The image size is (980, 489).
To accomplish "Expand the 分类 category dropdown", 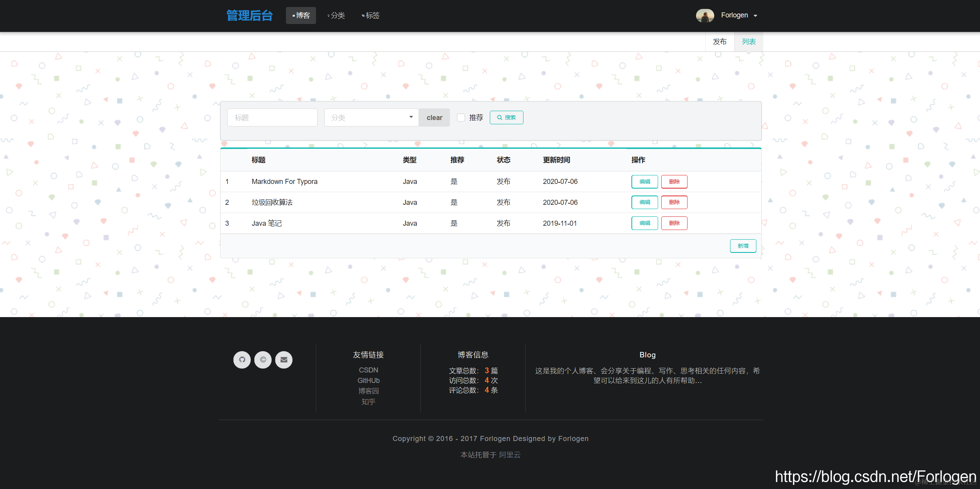I will pos(371,117).
